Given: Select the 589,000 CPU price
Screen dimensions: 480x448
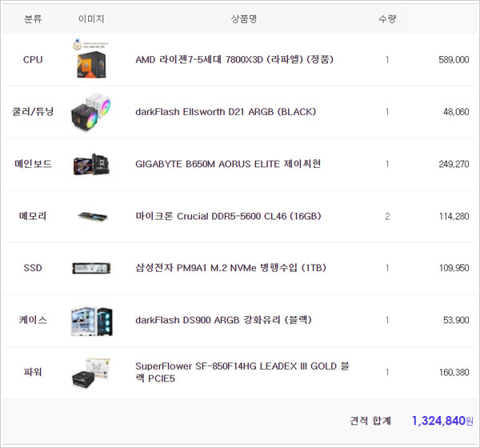Looking at the screenshot, I should click(x=454, y=60).
